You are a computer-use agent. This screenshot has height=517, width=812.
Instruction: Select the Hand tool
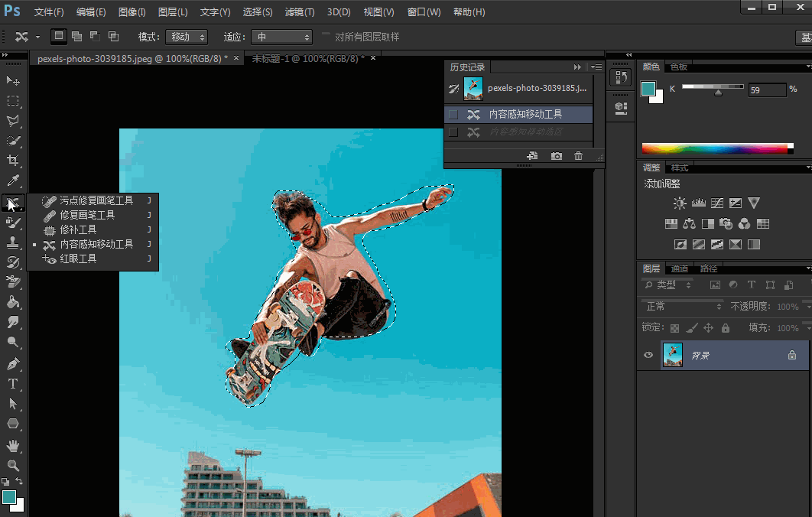point(13,445)
